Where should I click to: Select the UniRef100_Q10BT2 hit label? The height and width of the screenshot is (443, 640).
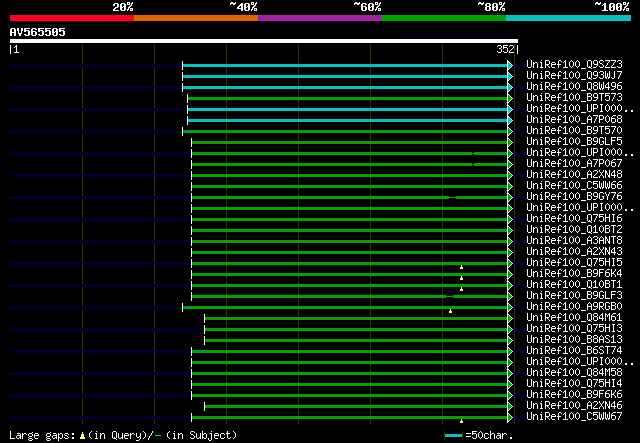click(x=573, y=229)
